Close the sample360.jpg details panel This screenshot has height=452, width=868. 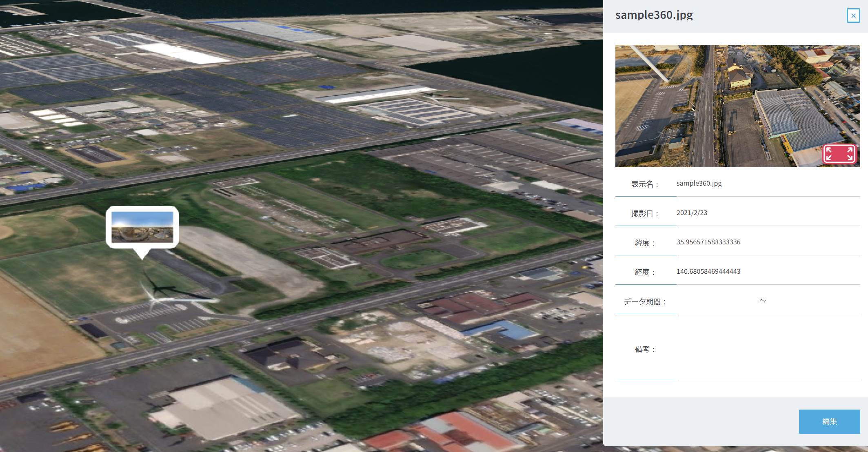click(x=853, y=16)
